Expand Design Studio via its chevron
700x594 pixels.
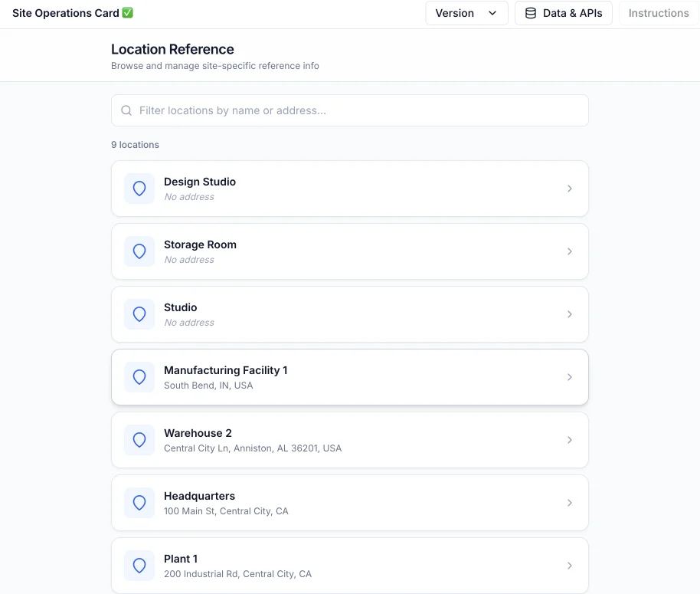569,189
